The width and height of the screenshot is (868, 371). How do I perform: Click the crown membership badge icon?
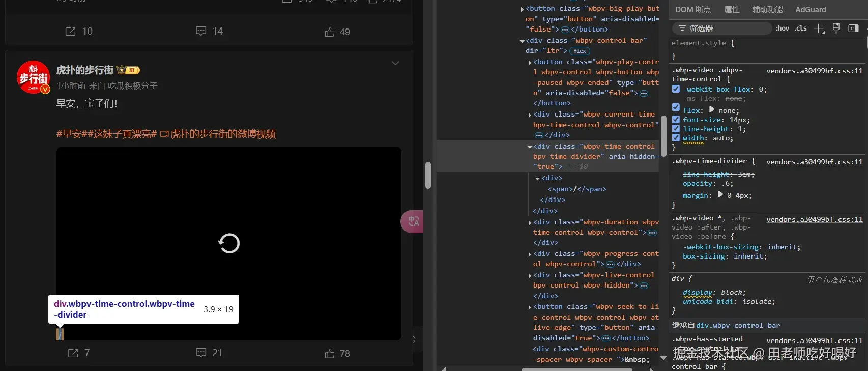(x=128, y=70)
